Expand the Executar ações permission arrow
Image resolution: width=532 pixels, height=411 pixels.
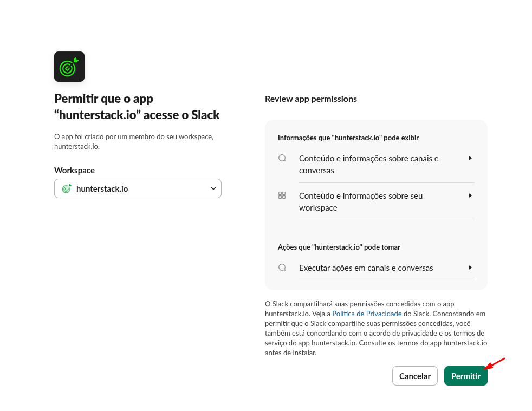pyautogui.click(x=470, y=268)
